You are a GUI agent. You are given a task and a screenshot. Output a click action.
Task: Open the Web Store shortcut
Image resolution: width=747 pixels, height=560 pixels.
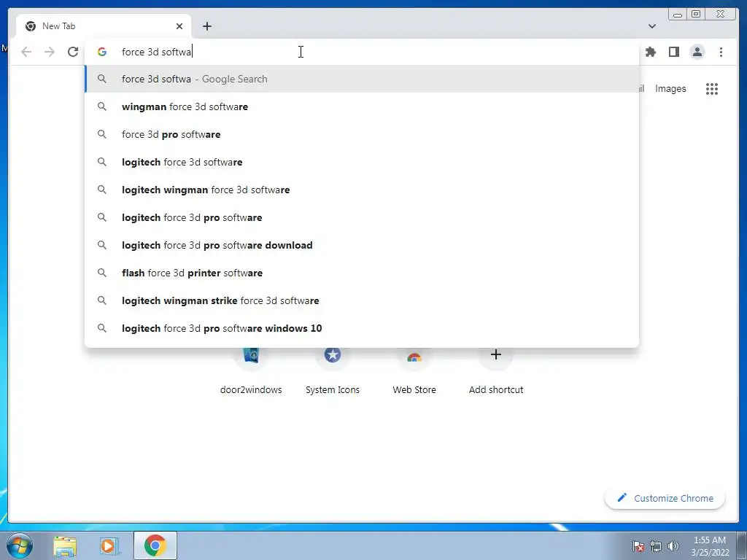pyautogui.click(x=414, y=356)
